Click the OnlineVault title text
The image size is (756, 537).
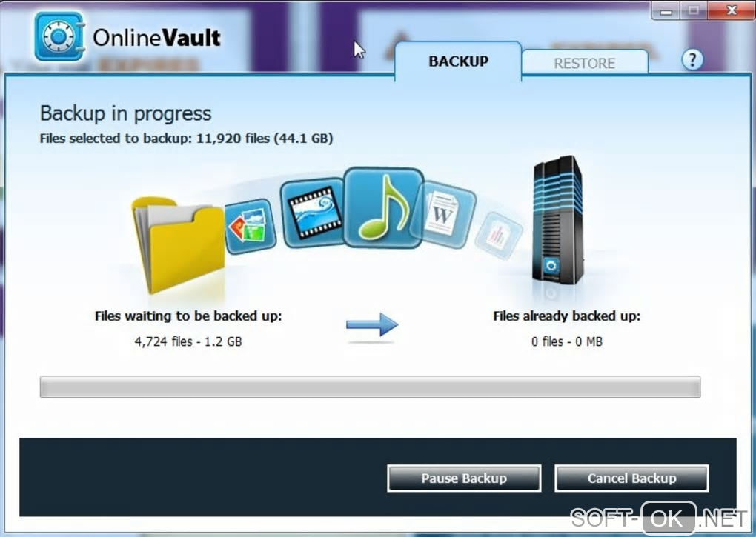156,38
